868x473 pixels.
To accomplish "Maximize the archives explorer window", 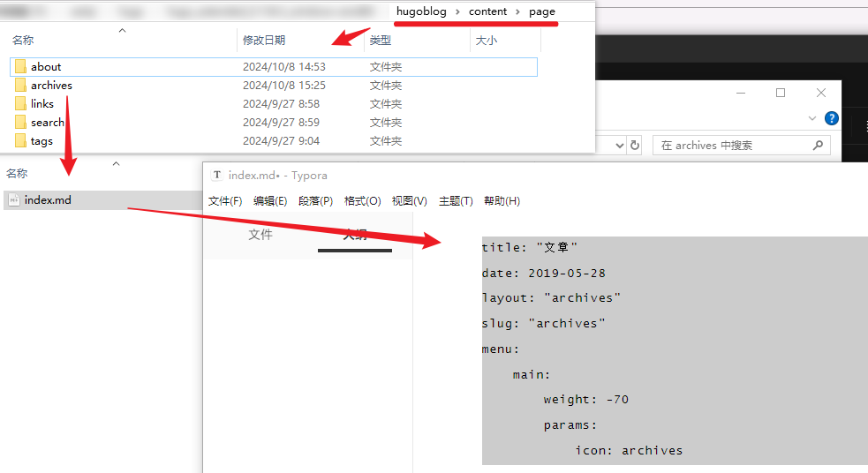I will [781, 93].
